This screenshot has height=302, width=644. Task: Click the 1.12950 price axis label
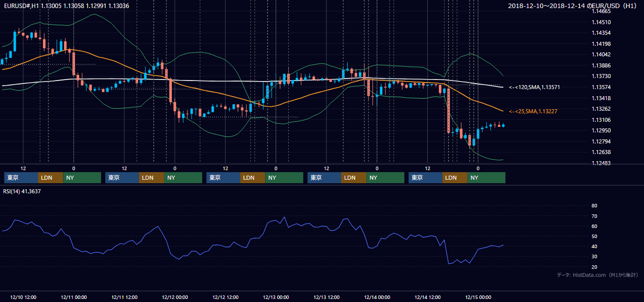601,130
